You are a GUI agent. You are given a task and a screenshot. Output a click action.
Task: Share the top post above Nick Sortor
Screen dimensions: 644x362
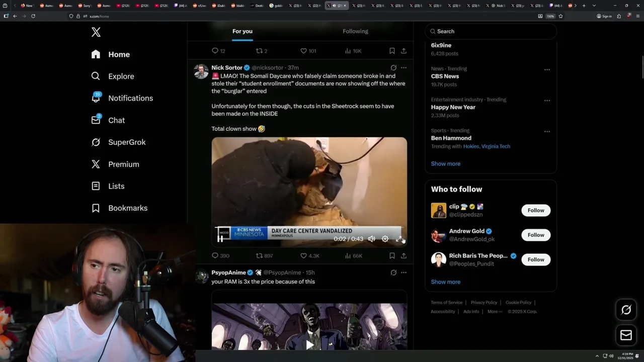coord(404,51)
